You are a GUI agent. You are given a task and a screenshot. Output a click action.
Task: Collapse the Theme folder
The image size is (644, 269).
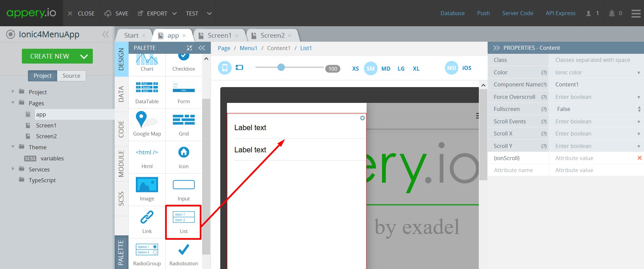point(13,147)
